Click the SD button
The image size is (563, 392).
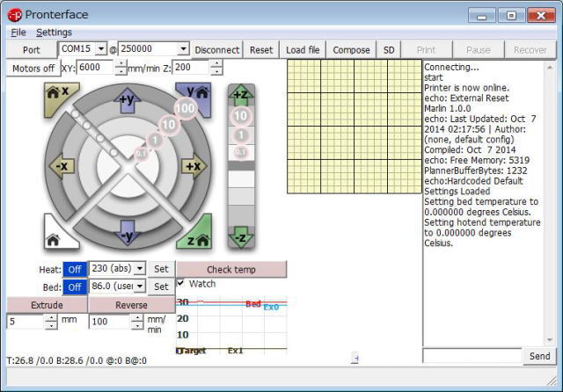[389, 50]
